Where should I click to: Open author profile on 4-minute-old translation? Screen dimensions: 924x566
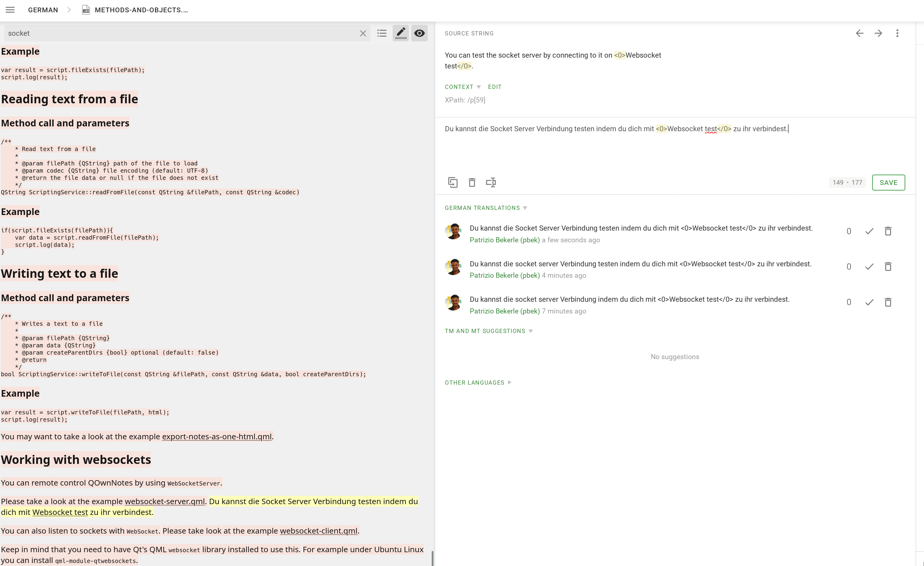pos(505,276)
